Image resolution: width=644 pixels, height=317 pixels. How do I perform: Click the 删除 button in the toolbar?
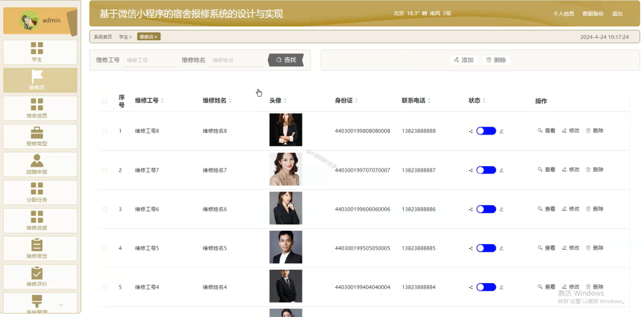(x=496, y=60)
